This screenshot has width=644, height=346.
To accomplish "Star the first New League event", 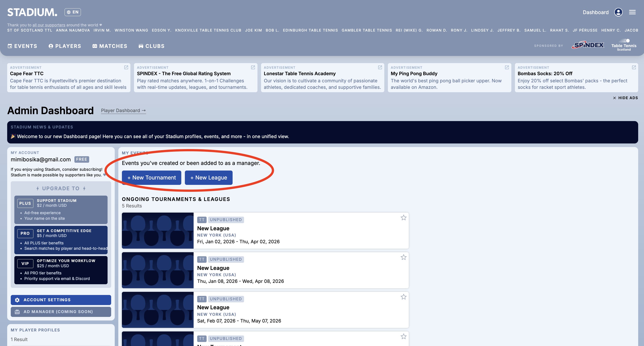I will coord(403,218).
